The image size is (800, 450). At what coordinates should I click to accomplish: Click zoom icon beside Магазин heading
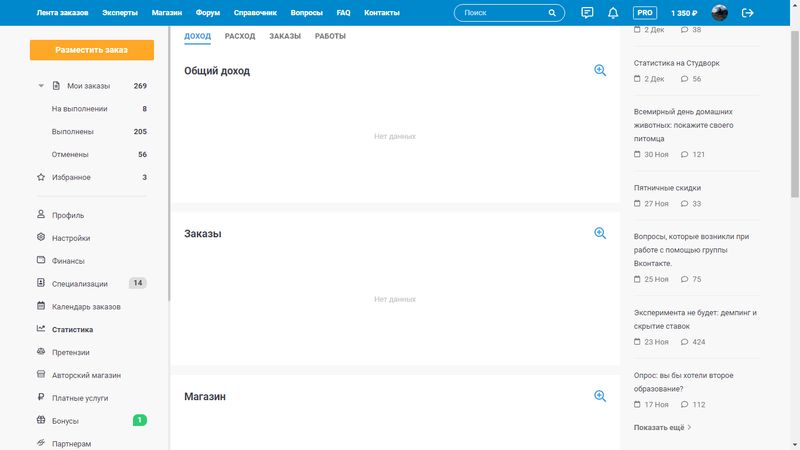[600, 396]
